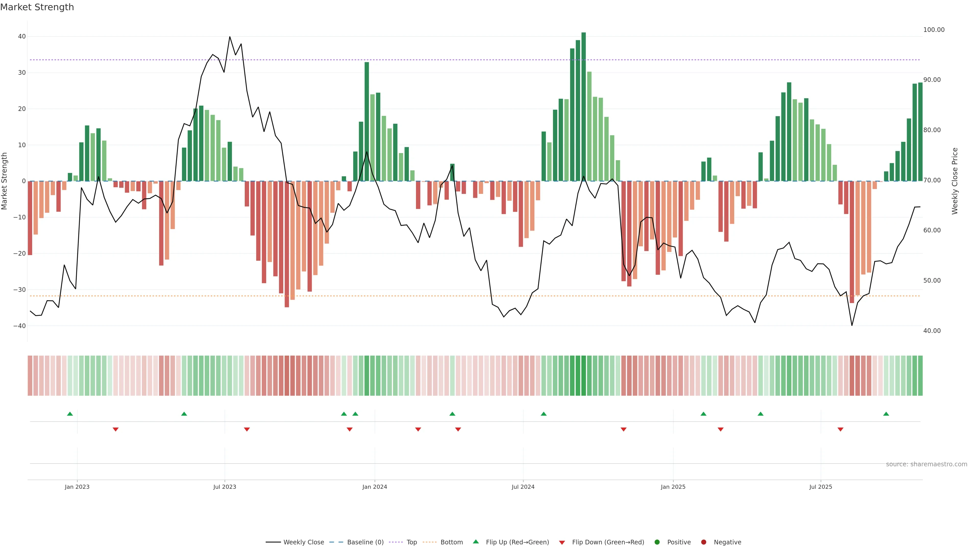Click the green Positive legend dot
This screenshot has width=980, height=551.
pyautogui.click(x=657, y=542)
